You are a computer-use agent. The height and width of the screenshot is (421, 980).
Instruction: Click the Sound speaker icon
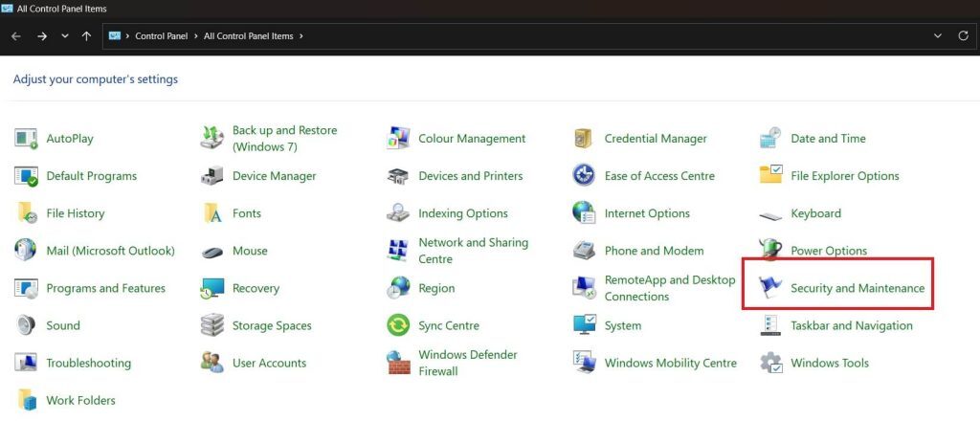(26, 325)
